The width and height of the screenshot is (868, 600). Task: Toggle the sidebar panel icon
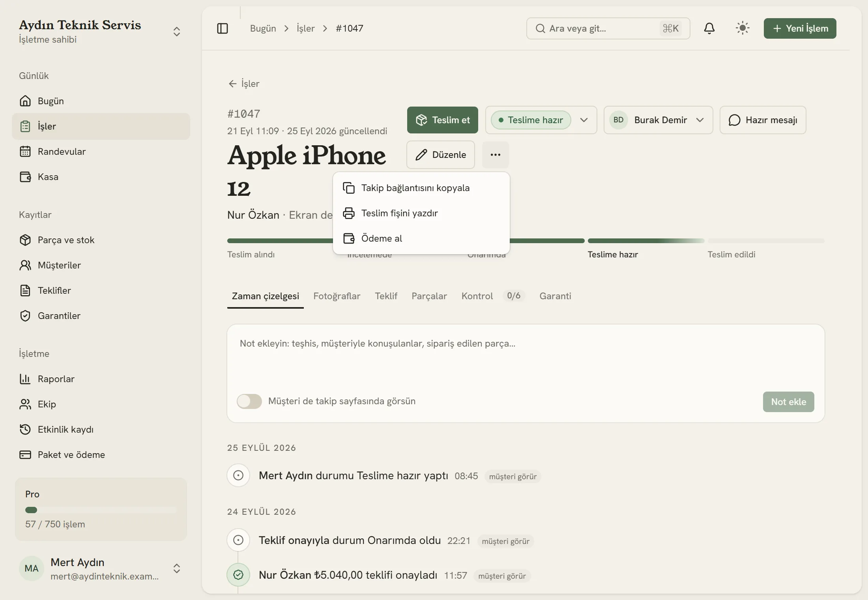click(x=223, y=28)
